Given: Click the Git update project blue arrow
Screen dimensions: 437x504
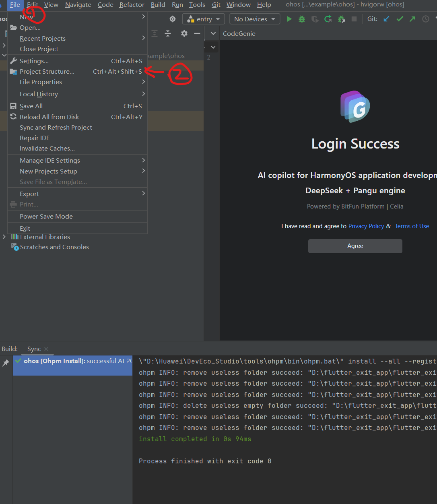Looking at the screenshot, I should pos(386,19).
